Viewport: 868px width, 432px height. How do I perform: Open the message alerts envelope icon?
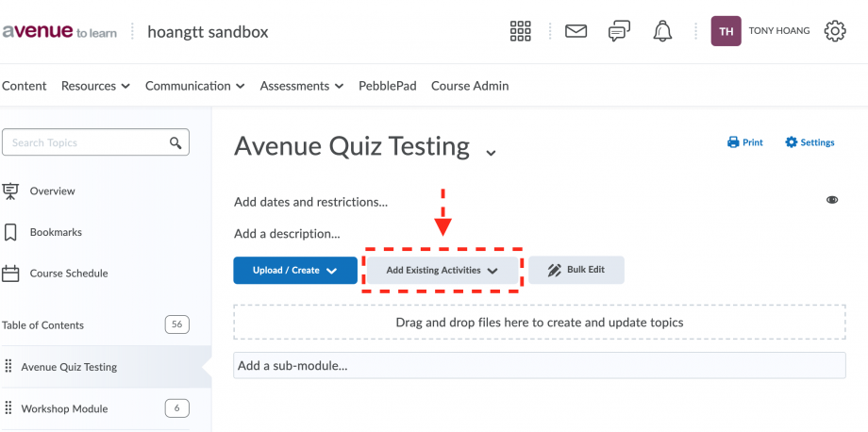coord(576,31)
